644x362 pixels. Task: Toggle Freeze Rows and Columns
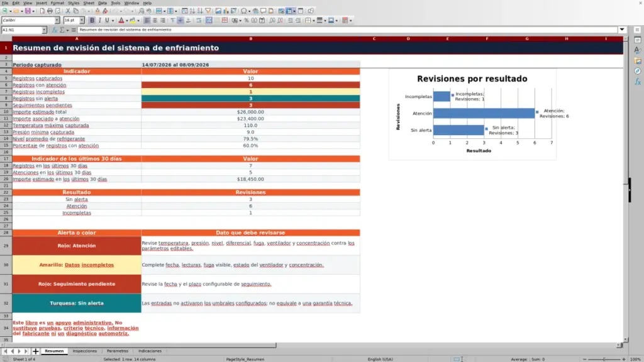click(x=289, y=11)
